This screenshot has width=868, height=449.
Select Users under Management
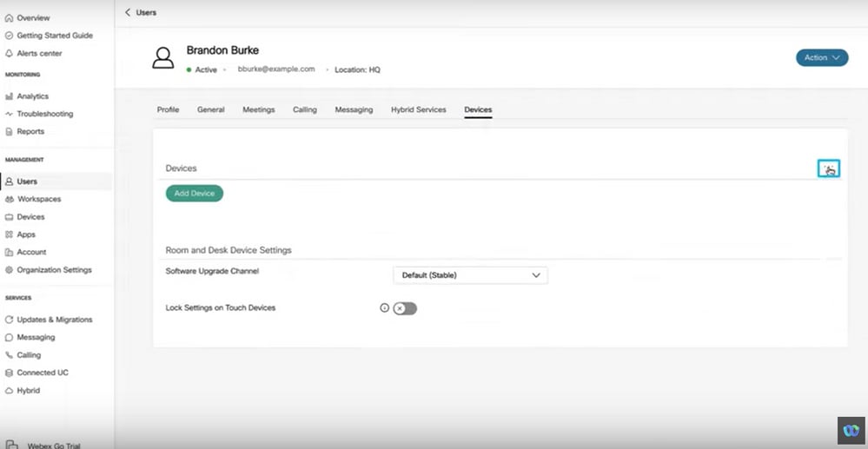pos(56,181)
